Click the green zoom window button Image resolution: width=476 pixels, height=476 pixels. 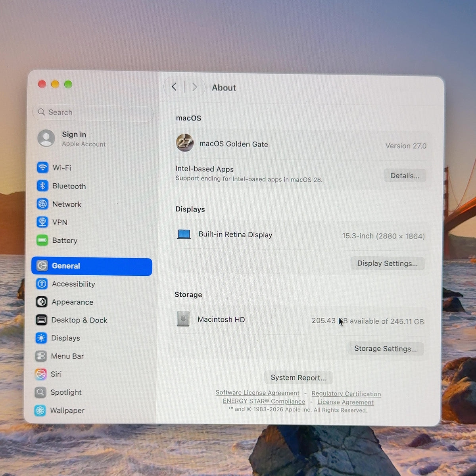[x=68, y=84]
